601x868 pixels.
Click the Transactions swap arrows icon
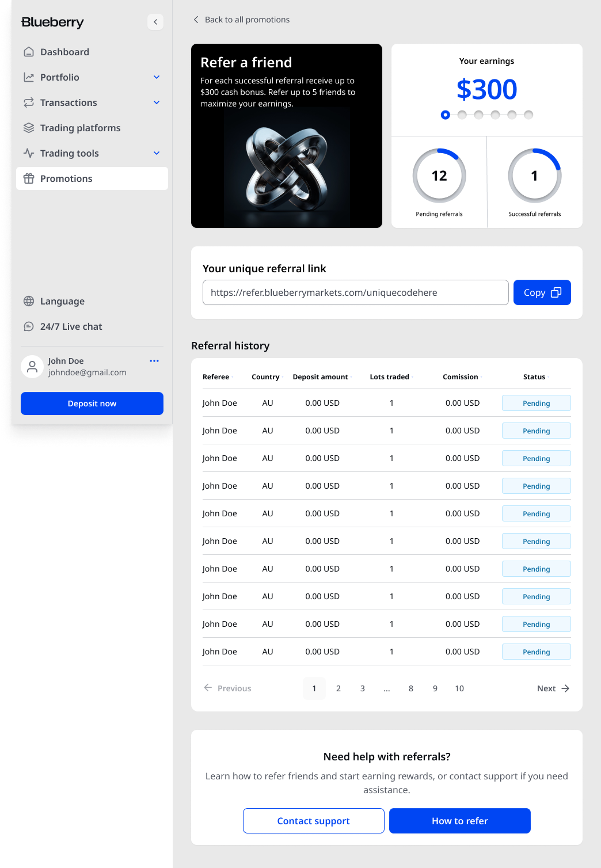pyautogui.click(x=29, y=102)
